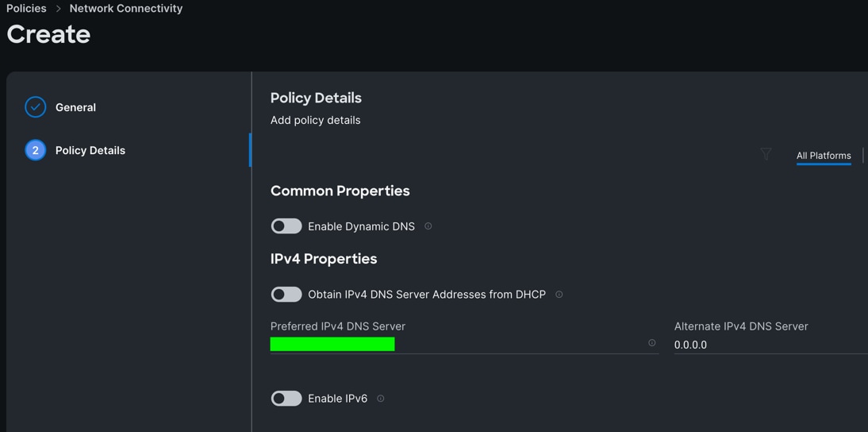Click info icon in Preferred IPv4 DNS field

pos(652,343)
